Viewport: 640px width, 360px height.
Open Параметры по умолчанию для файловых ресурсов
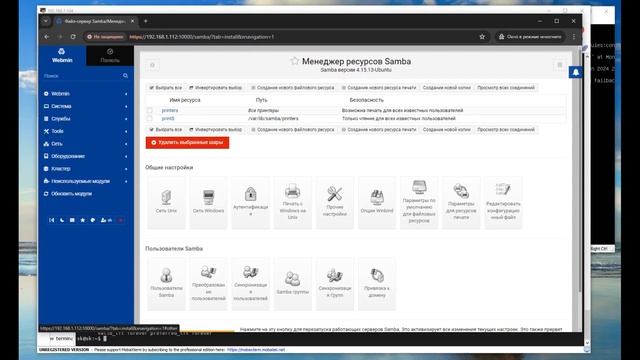[419, 202]
